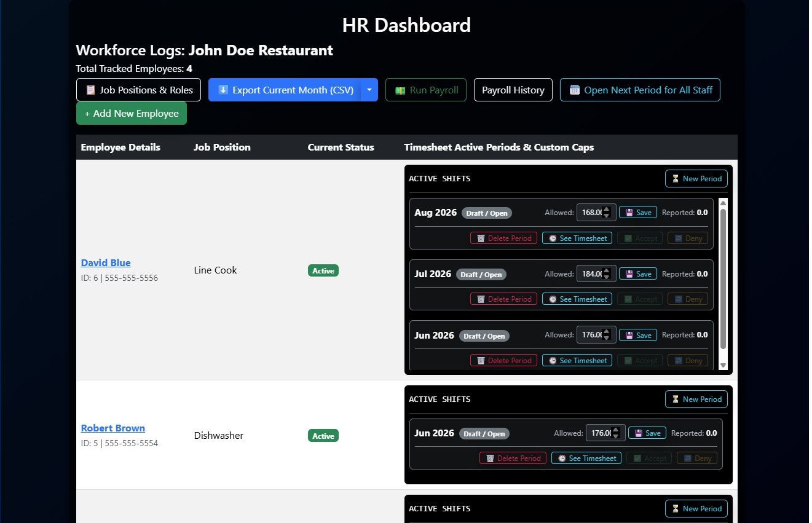
Task: Click the Line Cook job position cell
Action: [x=215, y=270]
